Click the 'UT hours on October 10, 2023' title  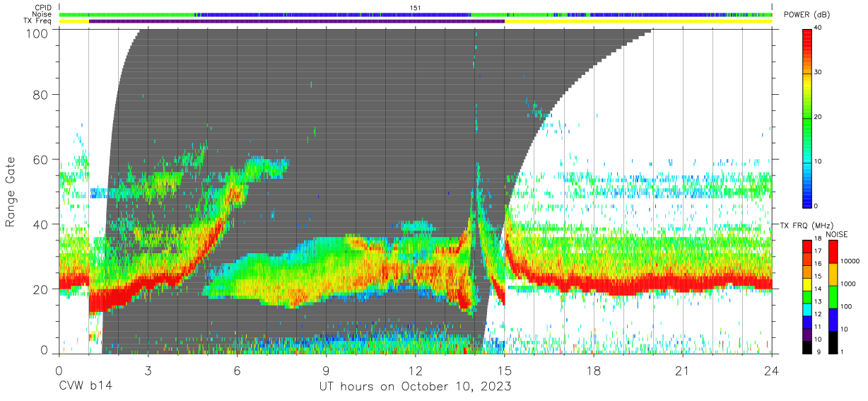pyautogui.click(x=415, y=386)
